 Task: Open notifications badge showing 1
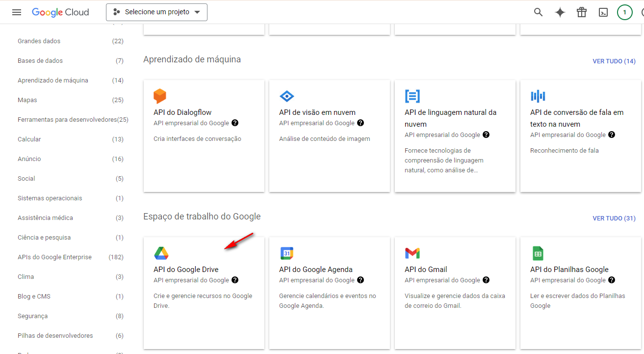pos(624,12)
